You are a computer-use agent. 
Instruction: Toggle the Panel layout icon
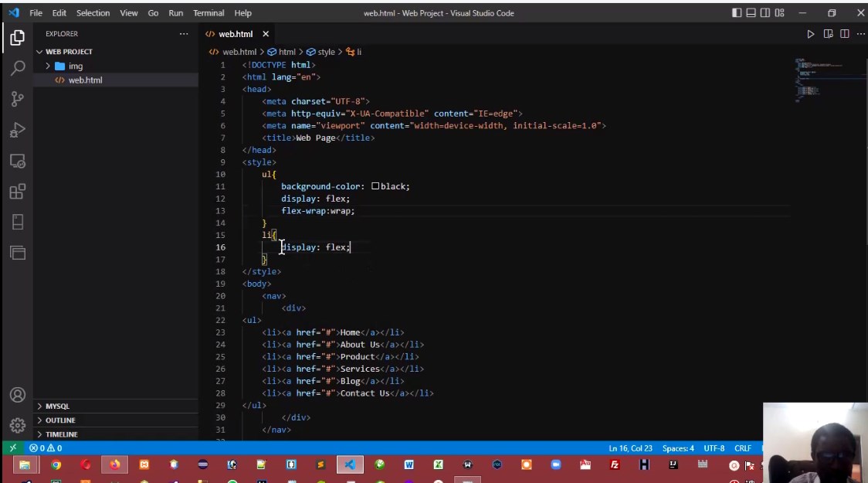coord(751,12)
